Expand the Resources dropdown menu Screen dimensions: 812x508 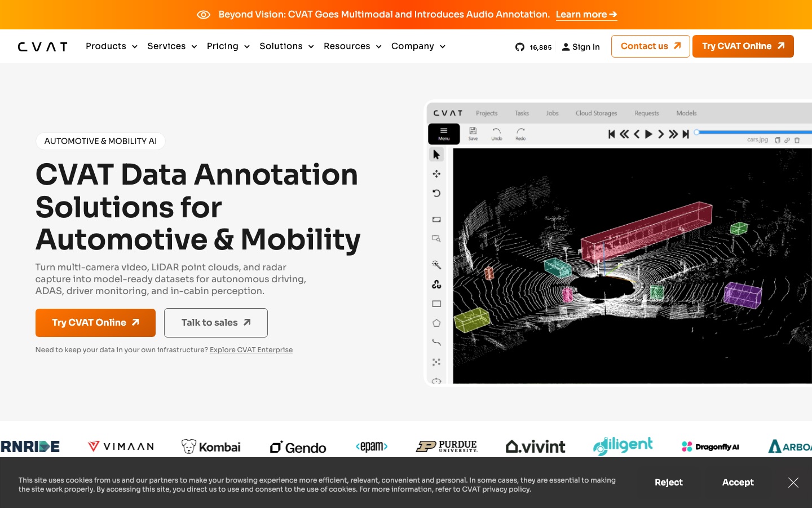[352, 46]
